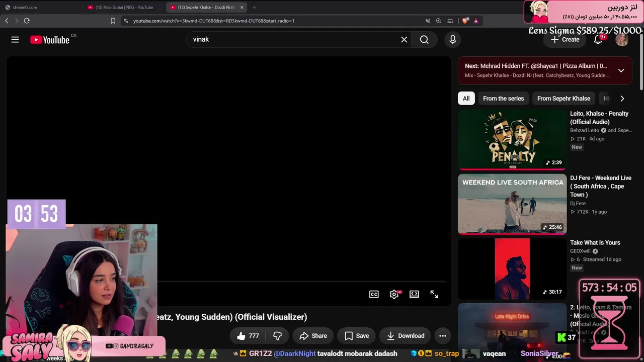Open the notifications bell
644x362 pixels.
(598, 40)
